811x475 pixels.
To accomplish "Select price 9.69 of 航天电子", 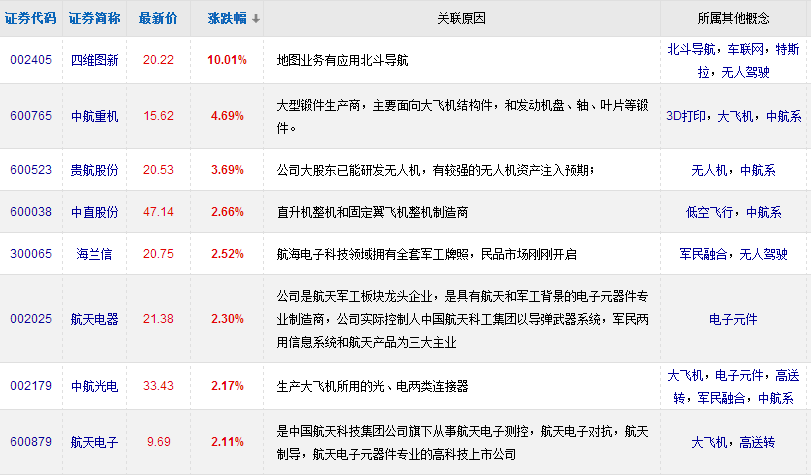I will click(158, 442).
